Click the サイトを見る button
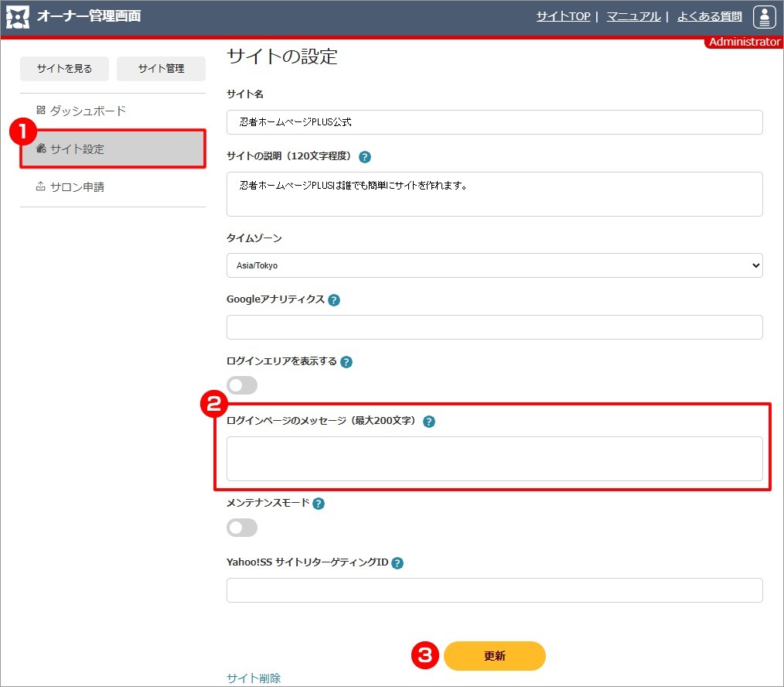 pyautogui.click(x=64, y=69)
